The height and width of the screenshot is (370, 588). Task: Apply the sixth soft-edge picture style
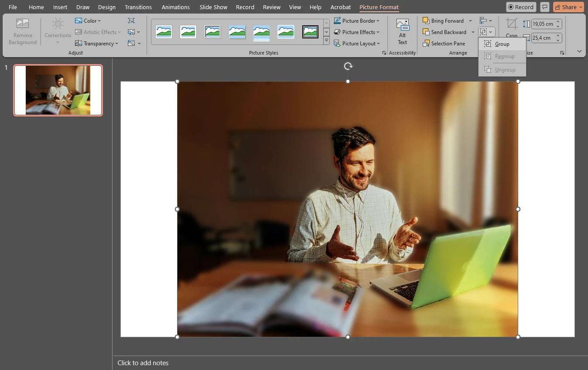[x=286, y=31]
